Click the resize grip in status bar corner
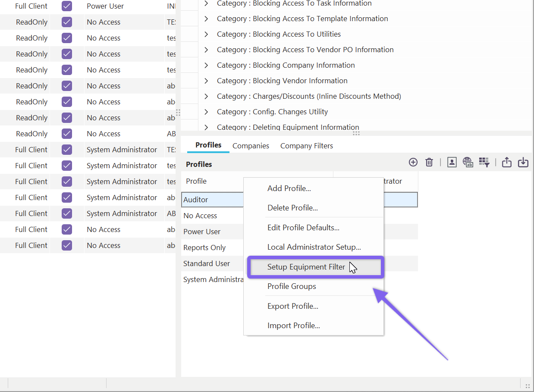 527,386
